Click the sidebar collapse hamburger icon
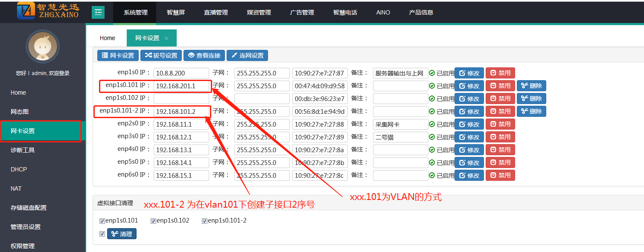The height and width of the screenshot is (252, 644). pyautogui.click(x=98, y=12)
